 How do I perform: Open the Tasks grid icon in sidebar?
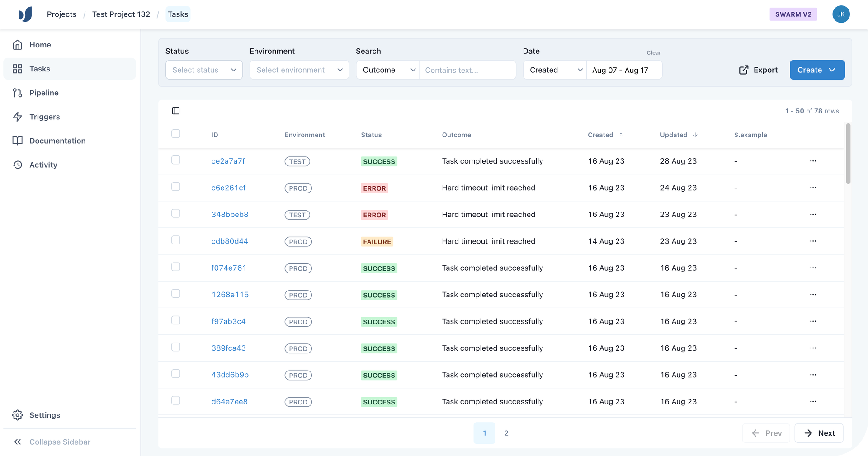coord(18,69)
